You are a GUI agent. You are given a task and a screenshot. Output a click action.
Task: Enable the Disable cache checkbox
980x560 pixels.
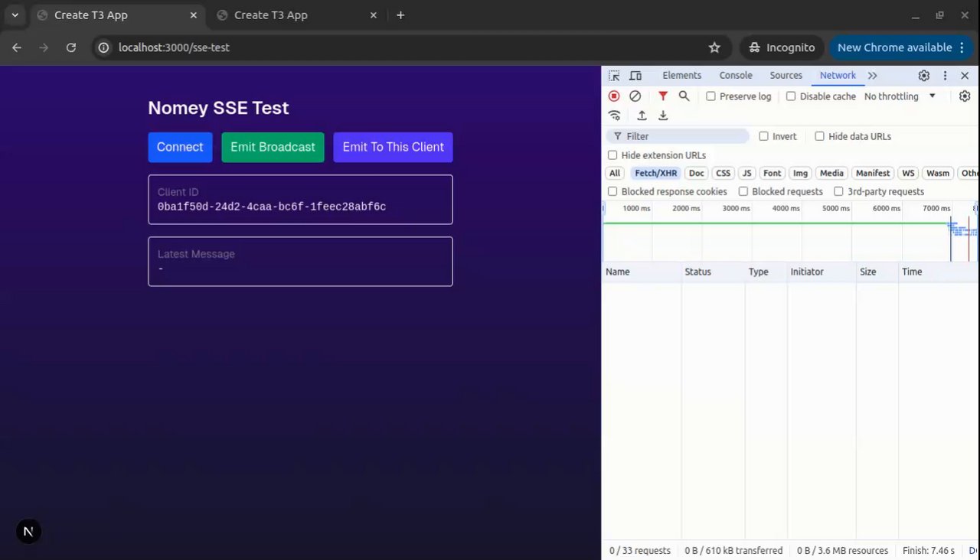[791, 96]
